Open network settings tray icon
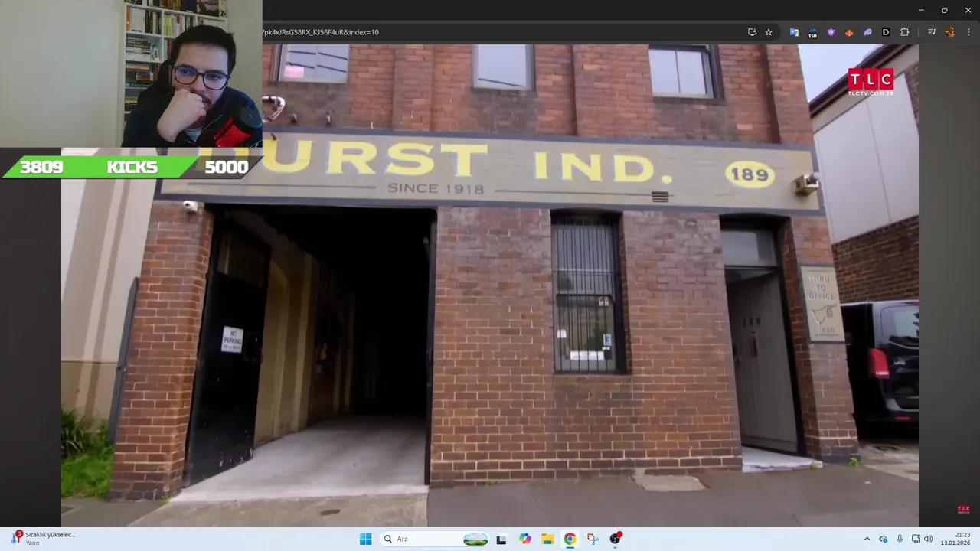The image size is (980, 551). pyautogui.click(x=916, y=539)
